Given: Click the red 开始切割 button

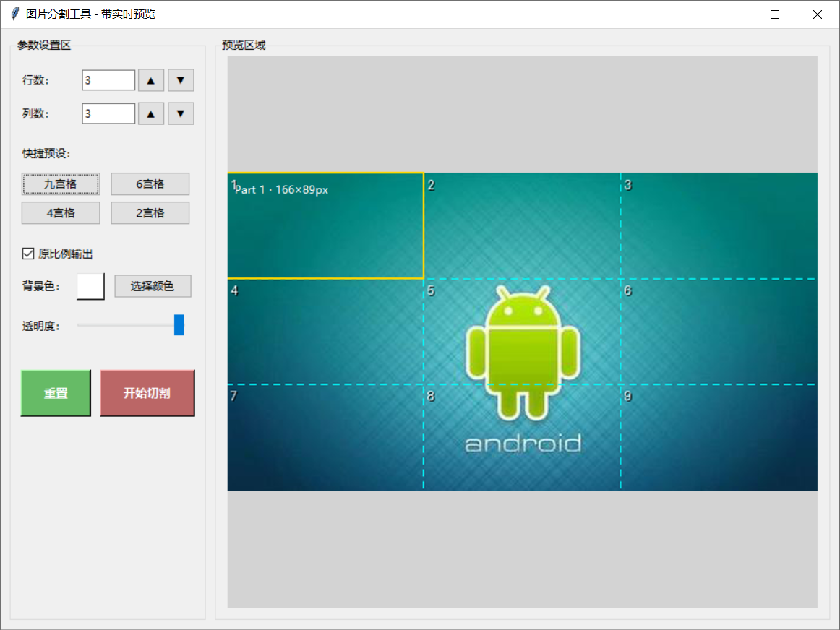Looking at the screenshot, I should coord(147,392).
